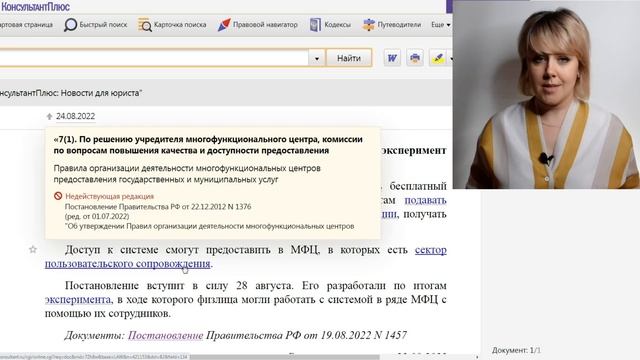Click the up arrow next to 24.08.2022
The width and height of the screenshot is (640, 360).
coord(49,117)
